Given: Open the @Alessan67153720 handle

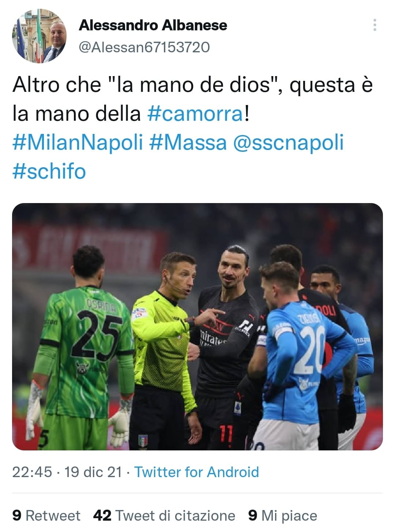Looking at the screenshot, I should (144, 47).
